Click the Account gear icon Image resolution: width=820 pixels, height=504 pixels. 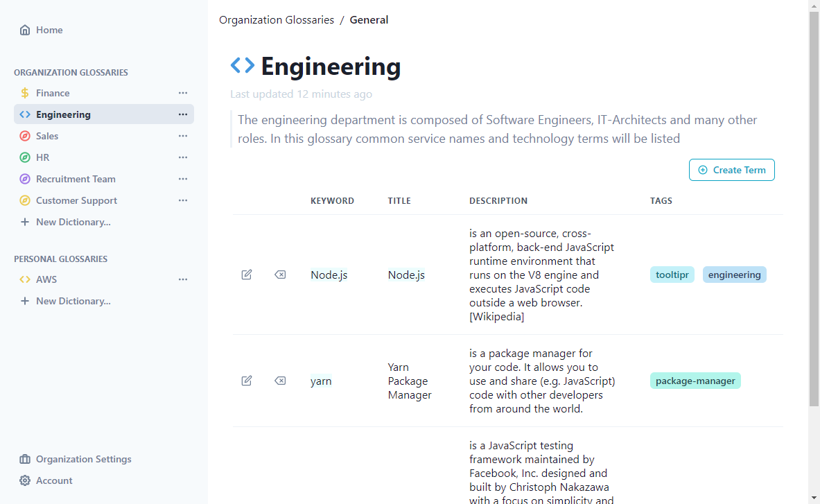coord(25,480)
